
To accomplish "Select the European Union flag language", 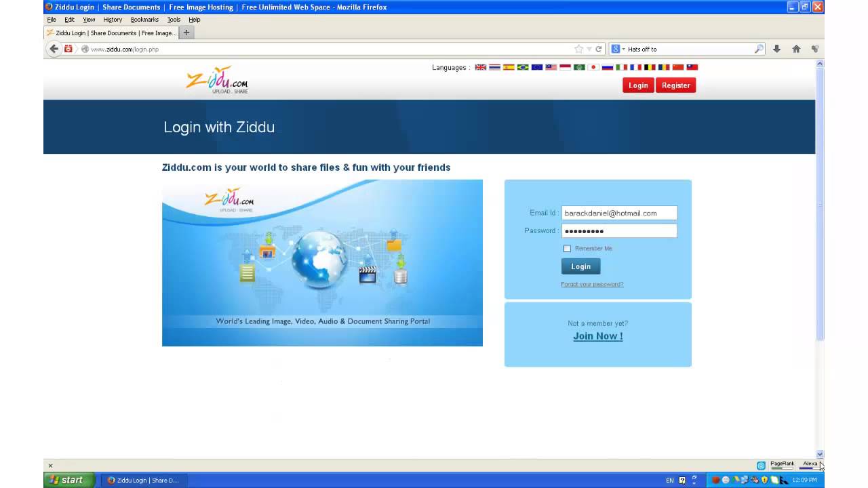I will 537,67.
